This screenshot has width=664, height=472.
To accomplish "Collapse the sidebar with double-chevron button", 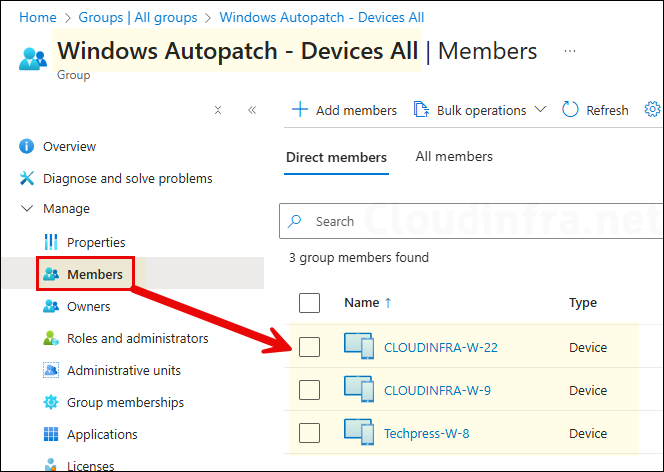I will [252, 110].
